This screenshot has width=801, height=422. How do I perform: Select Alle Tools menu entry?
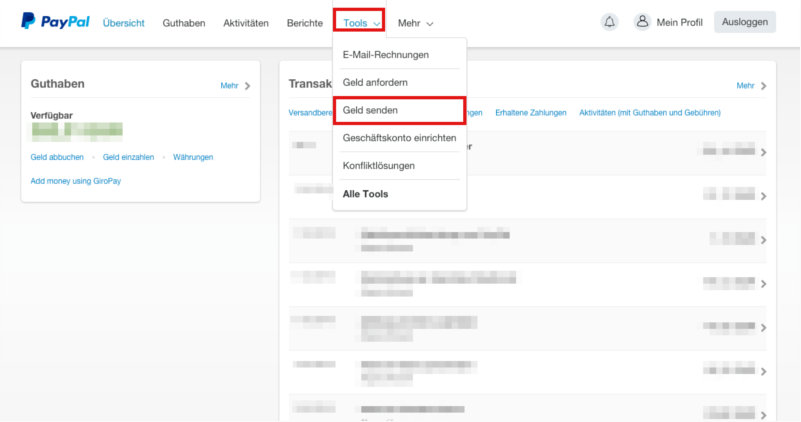click(x=365, y=194)
